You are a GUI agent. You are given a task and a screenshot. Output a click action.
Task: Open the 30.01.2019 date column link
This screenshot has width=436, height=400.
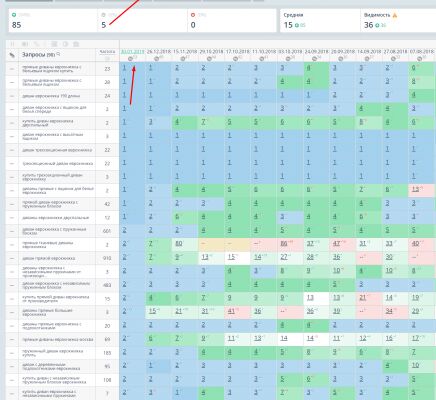132,52
